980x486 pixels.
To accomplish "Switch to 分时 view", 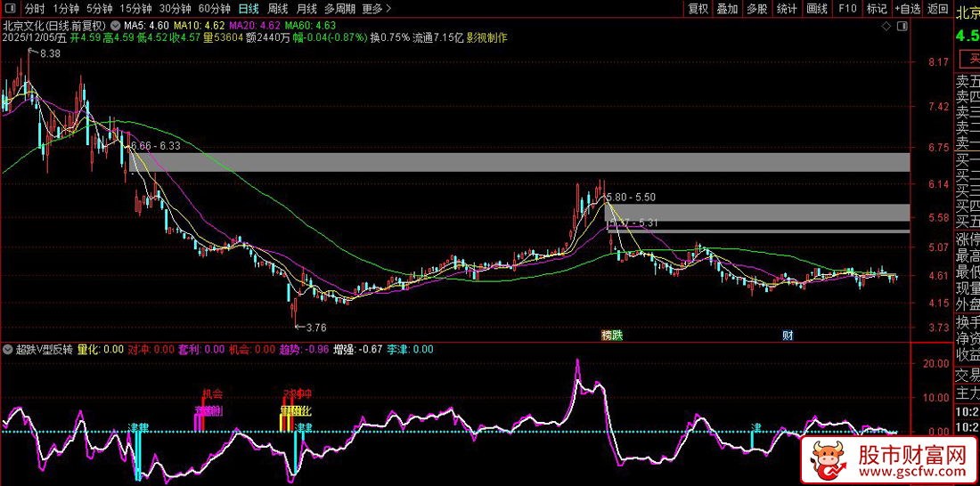I will coord(35,9).
